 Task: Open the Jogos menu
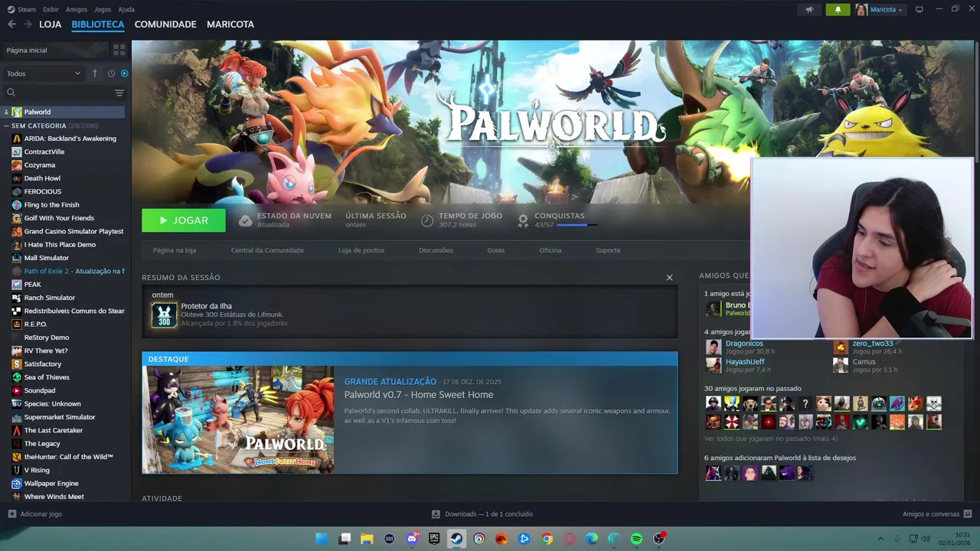(x=103, y=10)
